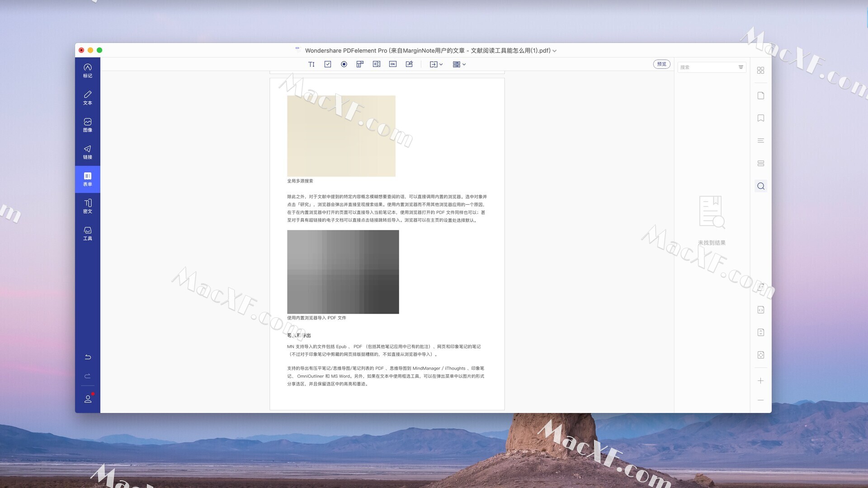This screenshot has width=868, height=488.
Task: Open the thumbnails grid panel icon
Action: (760, 70)
